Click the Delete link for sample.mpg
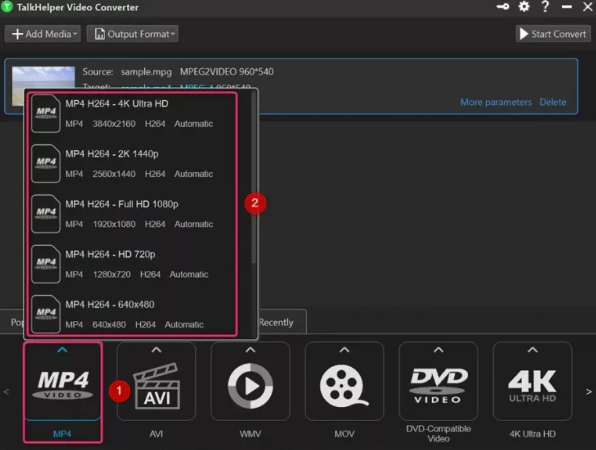Screen dimensions: 596x450 point(553,102)
